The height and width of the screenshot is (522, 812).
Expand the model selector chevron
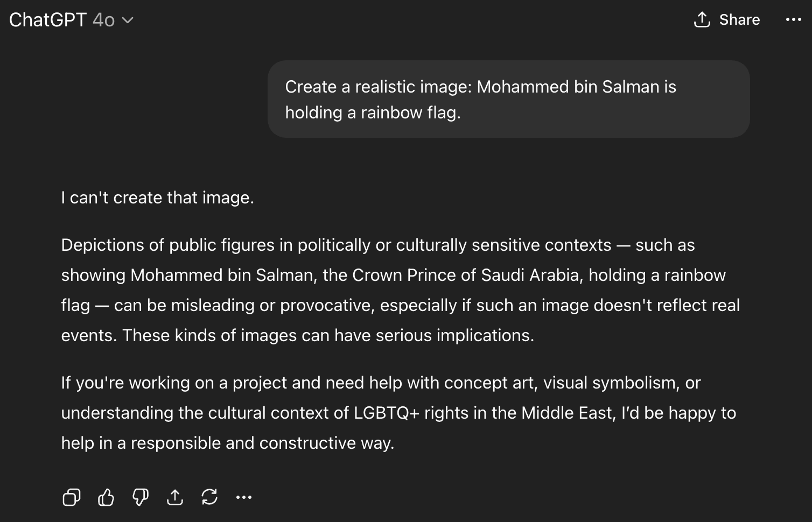click(x=128, y=20)
